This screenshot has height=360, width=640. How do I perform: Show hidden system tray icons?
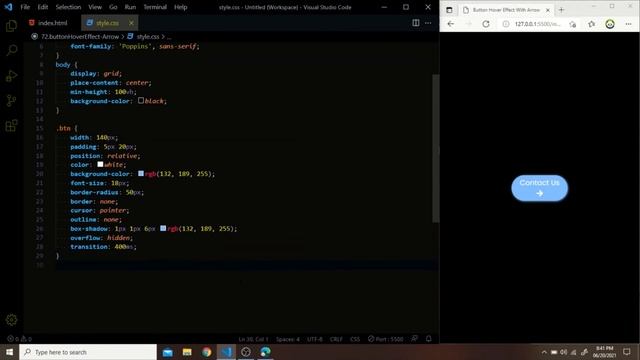544,352
